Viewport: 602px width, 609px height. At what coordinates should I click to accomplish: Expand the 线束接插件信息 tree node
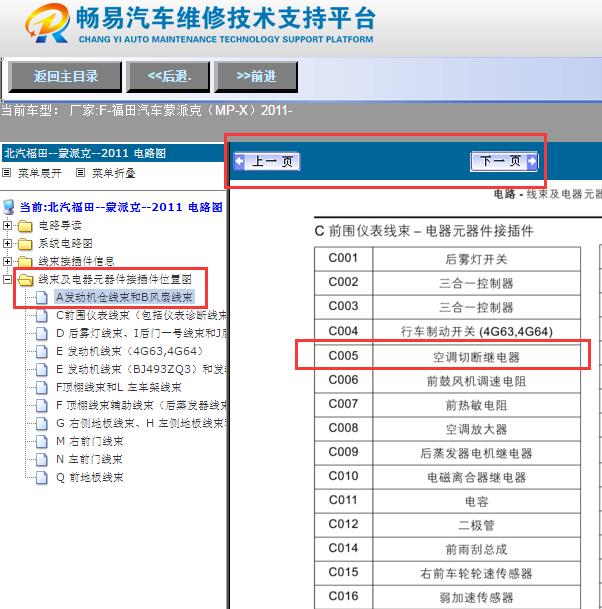click(7, 261)
